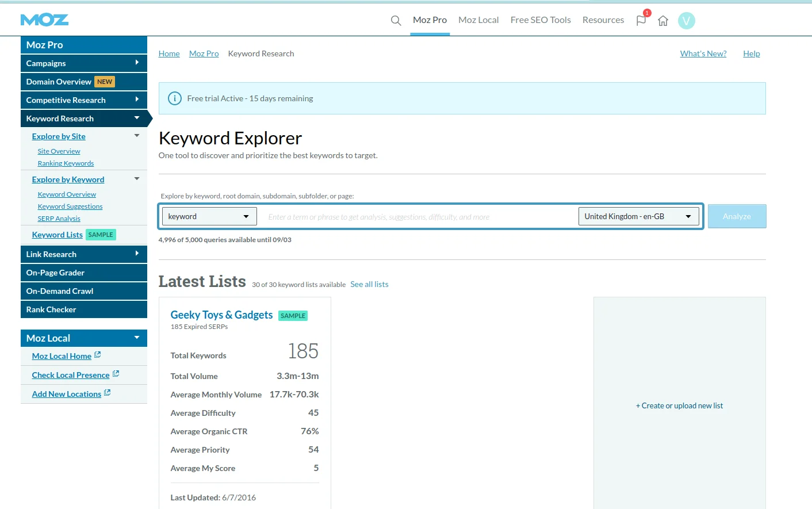Open Free SEO Tools menu
Image resolution: width=812 pixels, height=509 pixels.
[541, 20]
